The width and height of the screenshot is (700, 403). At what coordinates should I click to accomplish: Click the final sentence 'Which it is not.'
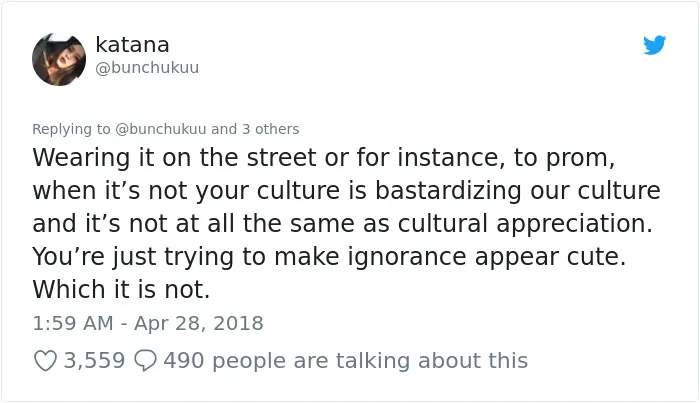click(x=121, y=290)
